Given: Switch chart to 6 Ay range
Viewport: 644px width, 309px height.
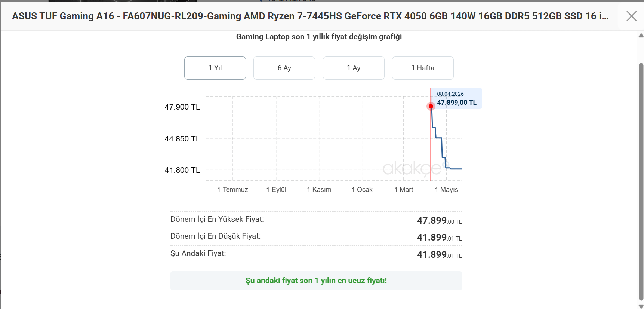Looking at the screenshot, I should pyautogui.click(x=284, y=68).
